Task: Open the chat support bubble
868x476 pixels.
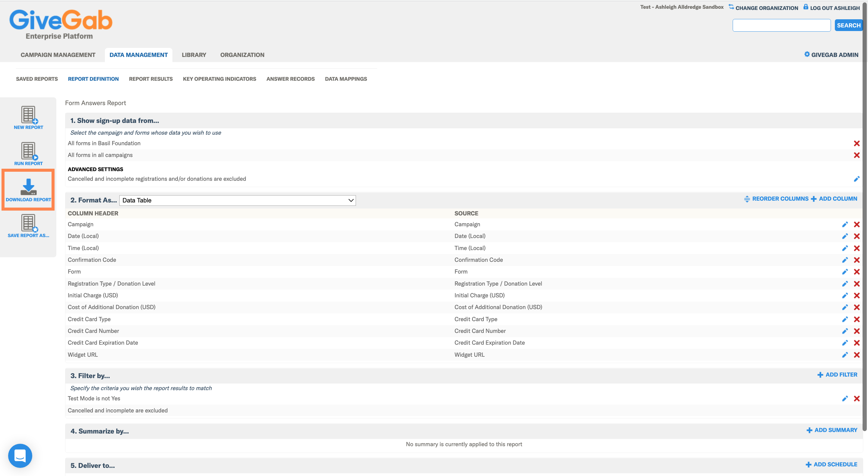Action: [x=20, y=456]
